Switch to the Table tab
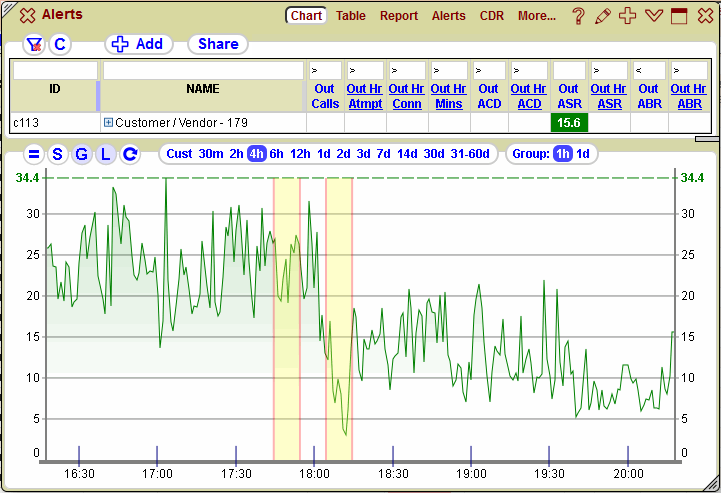This screenshot has height=493, width=721. [350, 16]
